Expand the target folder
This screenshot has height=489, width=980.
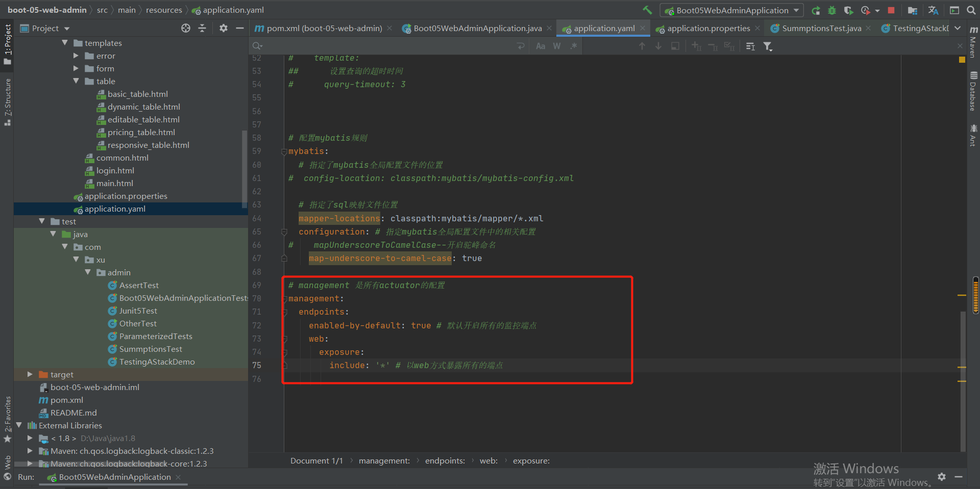(30, 374)
